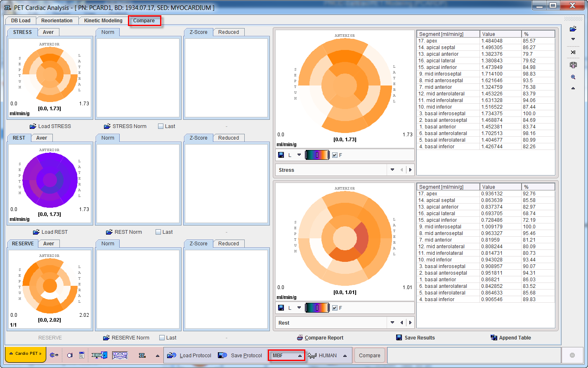This screenshot has height=368, width=588.
Task: Switch to the Reorientation tab
Action: [x=57, y=21]
